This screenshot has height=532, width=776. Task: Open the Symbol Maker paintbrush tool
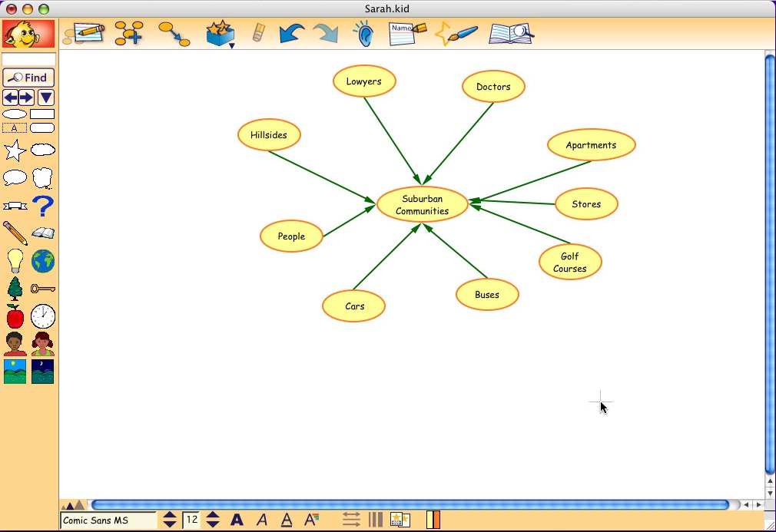coord(456,34)
